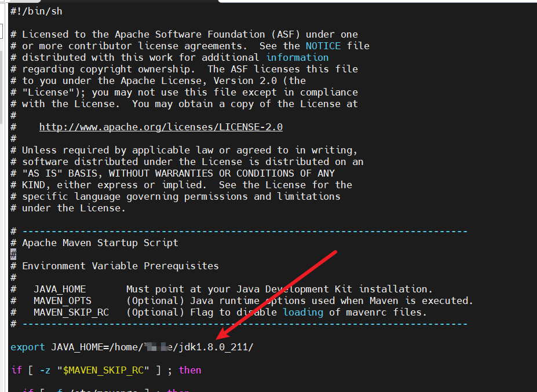Click the Apache Maven Startup Script heading

[100, 243]
